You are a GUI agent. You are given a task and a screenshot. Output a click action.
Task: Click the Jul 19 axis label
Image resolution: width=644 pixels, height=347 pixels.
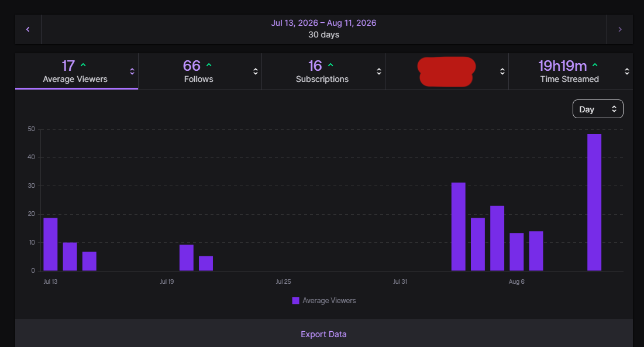[167, 281]
